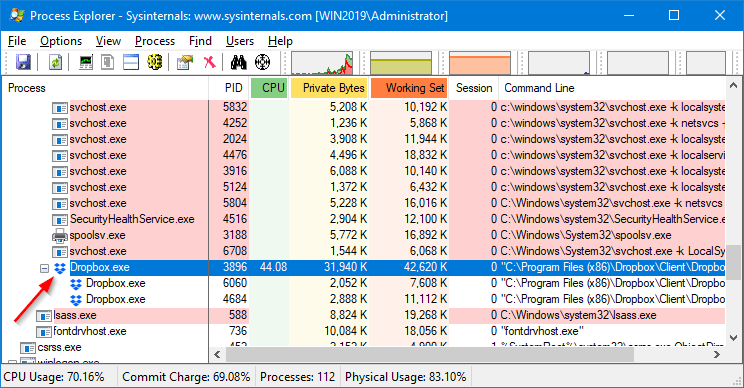Screen dimensions: 744x388
Task: Click the icon beside SecurityHealthService.exe
Action: pos(60,220)
